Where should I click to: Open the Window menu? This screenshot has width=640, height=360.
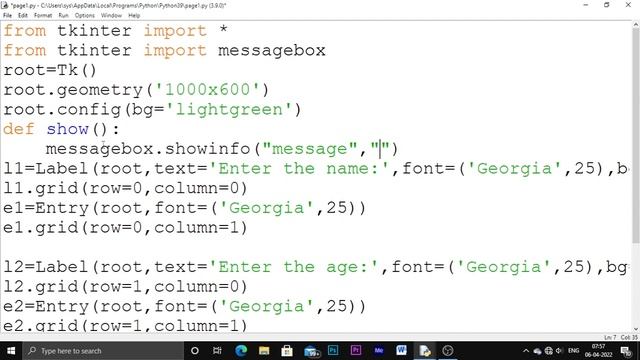click(x=111, y=16)
